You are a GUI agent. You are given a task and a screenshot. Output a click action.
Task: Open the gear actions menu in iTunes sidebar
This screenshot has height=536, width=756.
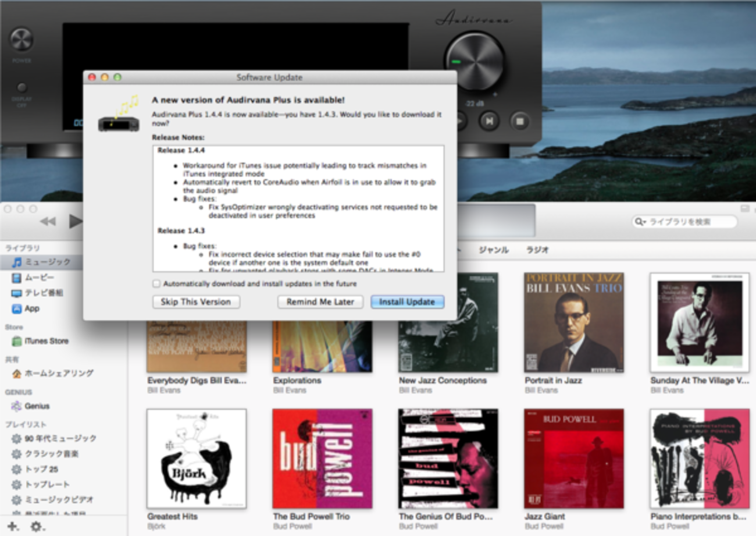click(37, 527)
